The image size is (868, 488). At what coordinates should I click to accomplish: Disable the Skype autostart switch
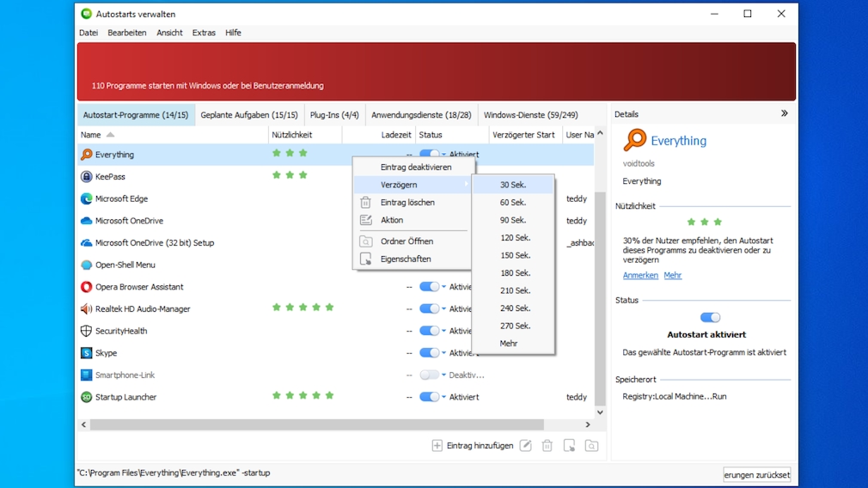430,353
